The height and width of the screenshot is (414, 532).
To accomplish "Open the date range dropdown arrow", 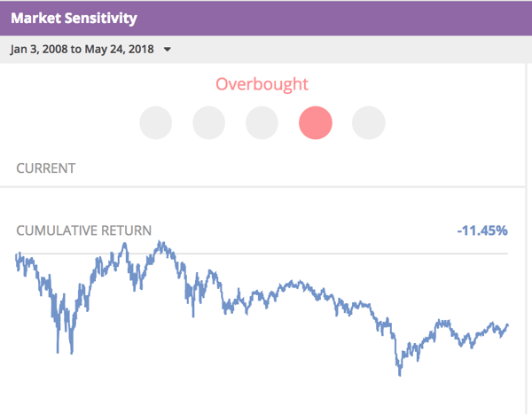I will click(x=167, y=50).
